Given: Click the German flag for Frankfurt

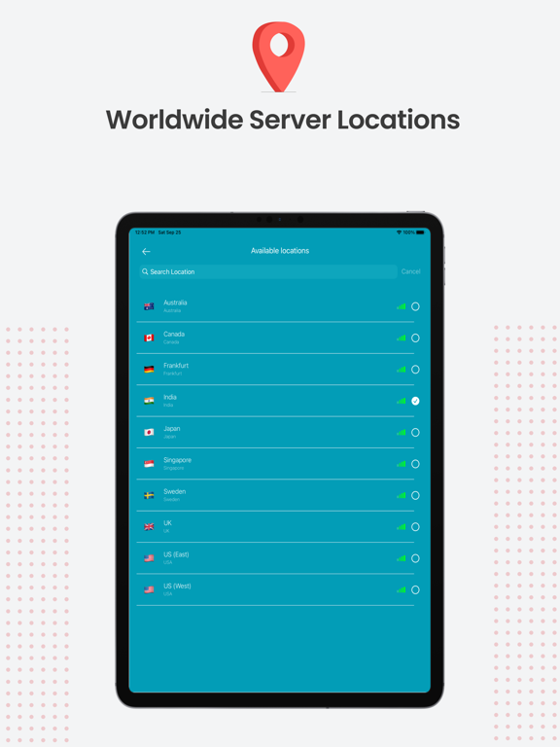Looking at the screenshot, I should 149,370.
